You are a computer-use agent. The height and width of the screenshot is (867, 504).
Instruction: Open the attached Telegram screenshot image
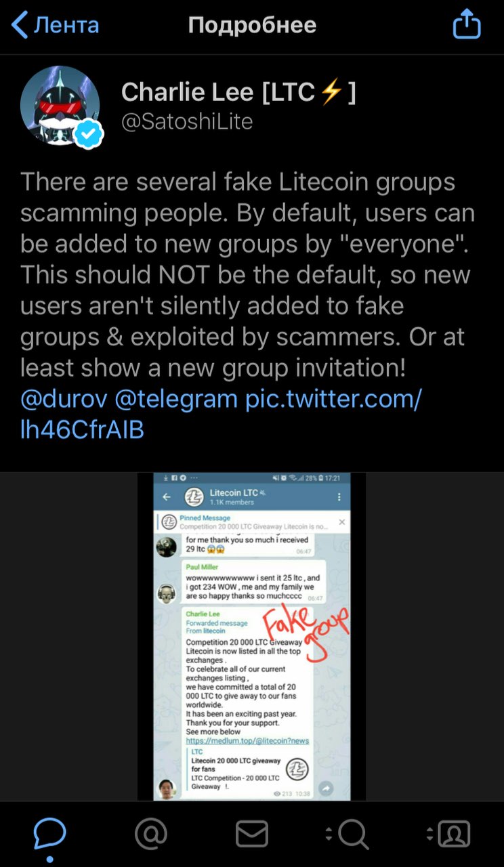[252, 636]
